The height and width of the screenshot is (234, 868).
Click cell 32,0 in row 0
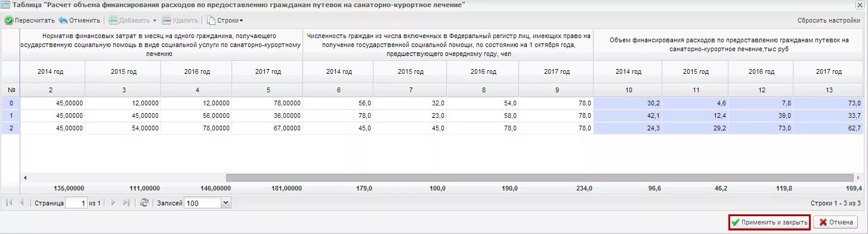410,103
